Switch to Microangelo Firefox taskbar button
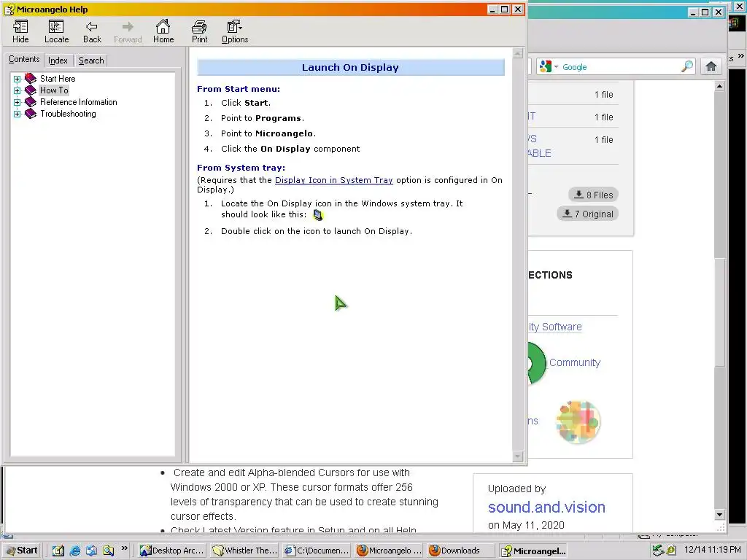The image size is (747, 560). 390,551
